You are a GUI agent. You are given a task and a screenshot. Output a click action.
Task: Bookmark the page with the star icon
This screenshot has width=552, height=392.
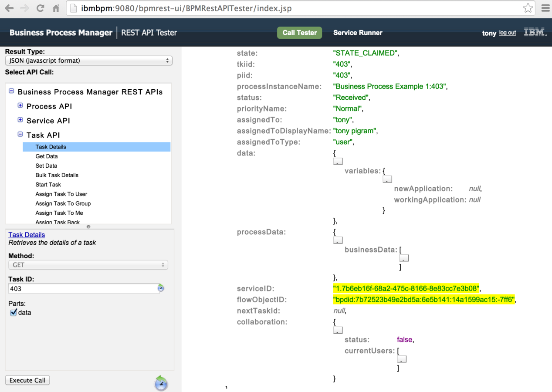tap(528, 8)
